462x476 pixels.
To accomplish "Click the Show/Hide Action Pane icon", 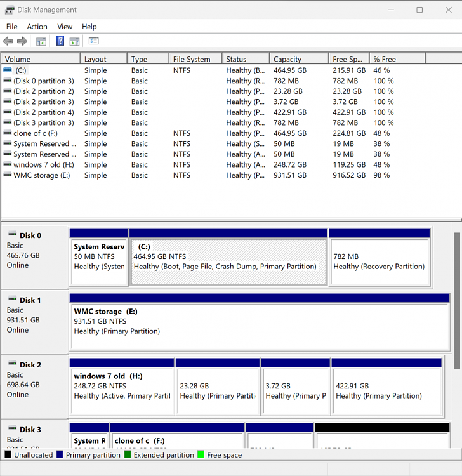I will (74, 41).
